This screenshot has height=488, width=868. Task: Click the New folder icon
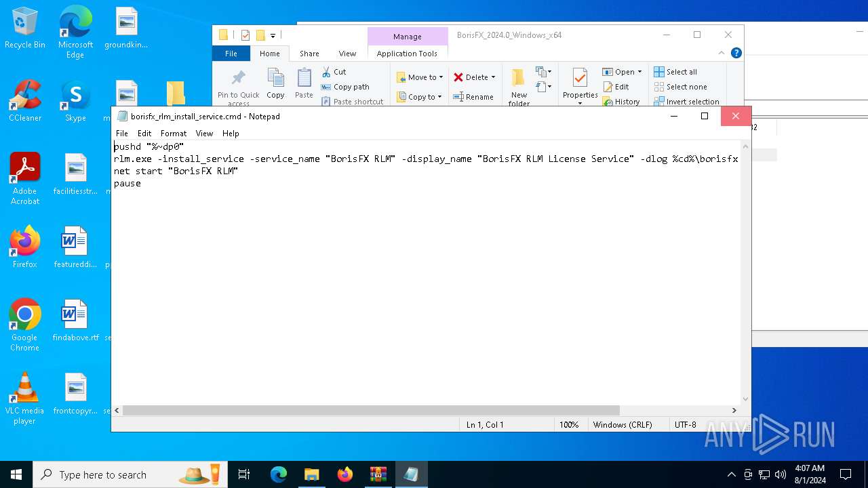pos(519,86)
